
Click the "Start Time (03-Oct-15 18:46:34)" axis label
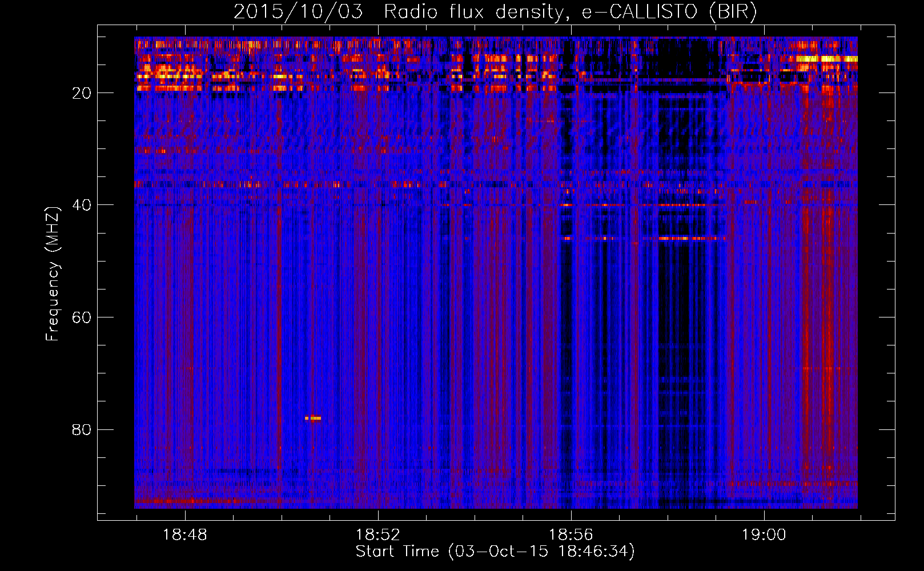(495, 552)
